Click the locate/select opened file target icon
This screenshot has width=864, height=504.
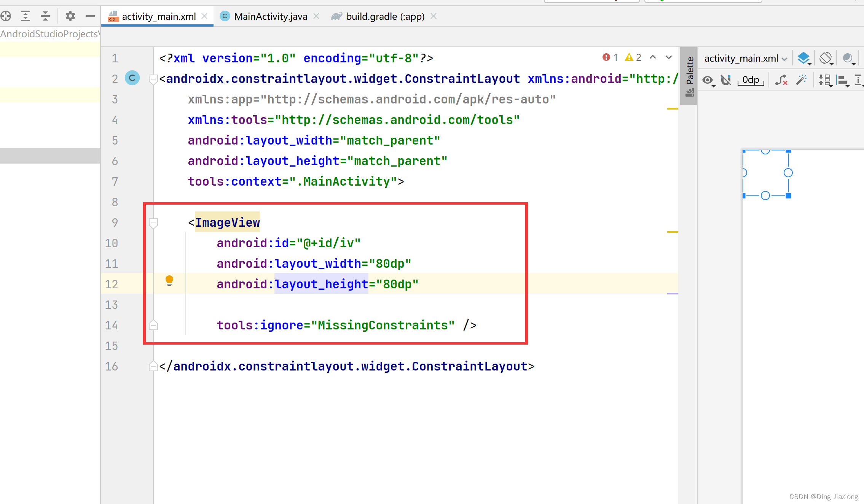tap(6, 16)
